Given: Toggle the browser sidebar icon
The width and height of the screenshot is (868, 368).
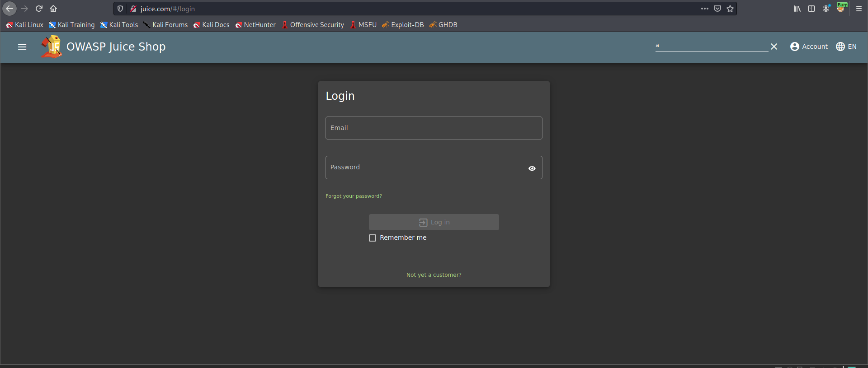Looking at the screenshot, I should pos(811,9).
